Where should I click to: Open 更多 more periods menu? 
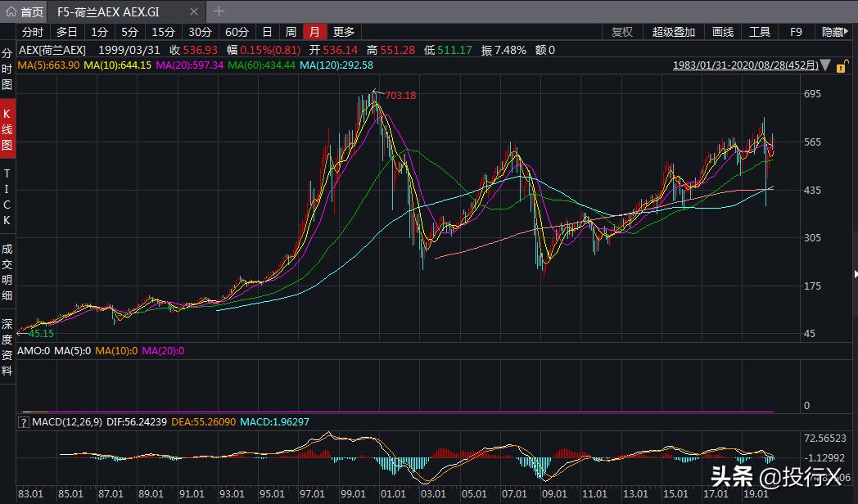344,32
